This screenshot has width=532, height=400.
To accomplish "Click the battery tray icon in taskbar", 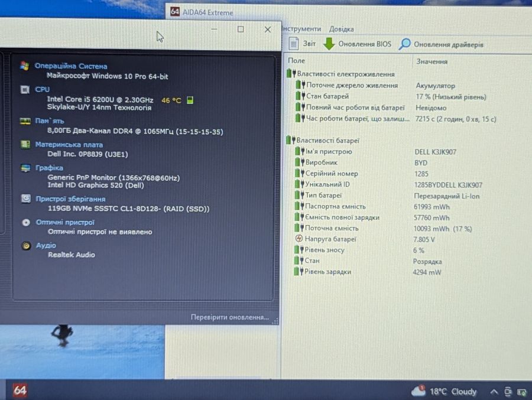I will point(522,392).
